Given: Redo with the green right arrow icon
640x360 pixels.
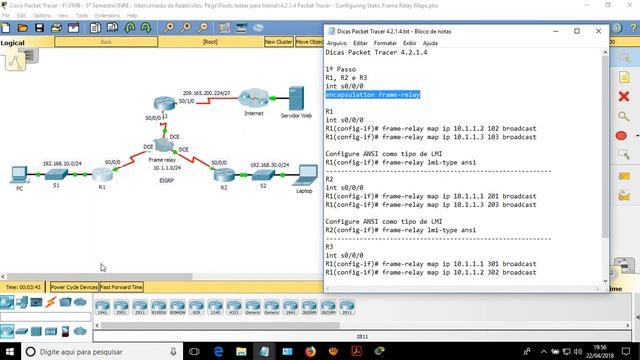Looking at the screenshot, I should point(146,28).
